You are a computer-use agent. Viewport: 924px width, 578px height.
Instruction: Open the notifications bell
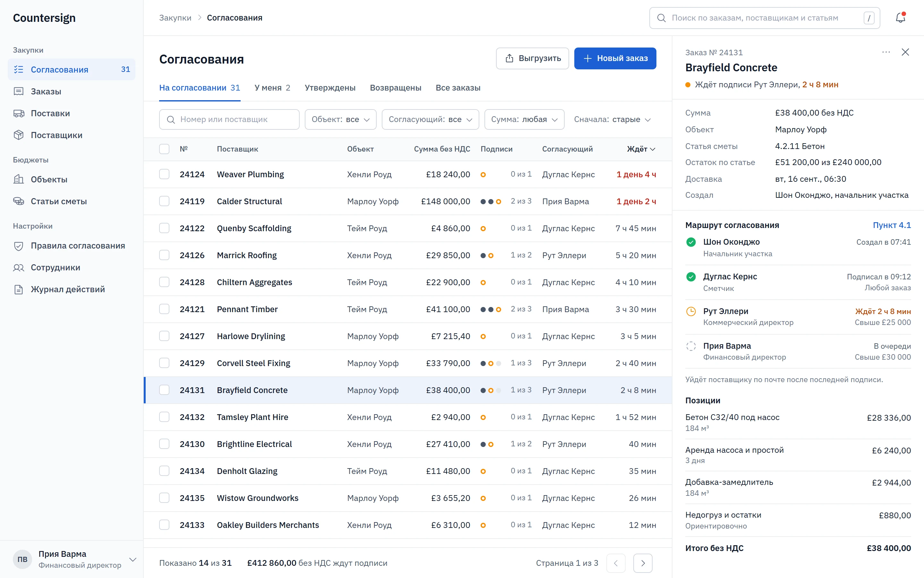[x=900, y=18]
